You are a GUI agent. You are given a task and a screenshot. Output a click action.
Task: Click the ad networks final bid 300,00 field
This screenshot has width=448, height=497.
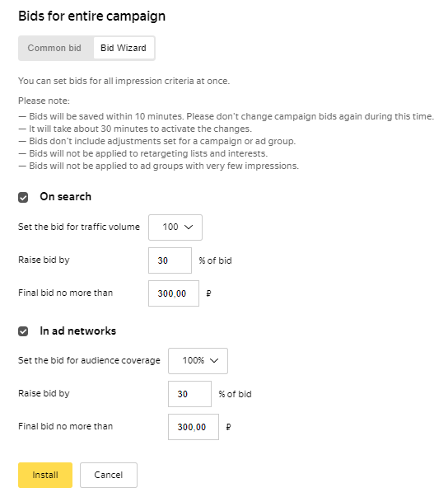(x=194, y=427)
